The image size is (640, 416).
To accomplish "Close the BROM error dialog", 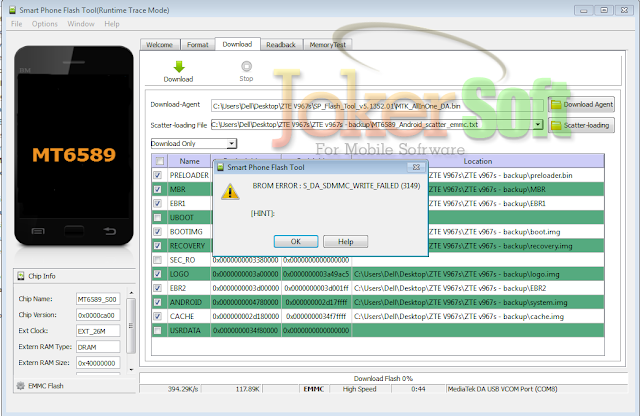I will 416,167.
